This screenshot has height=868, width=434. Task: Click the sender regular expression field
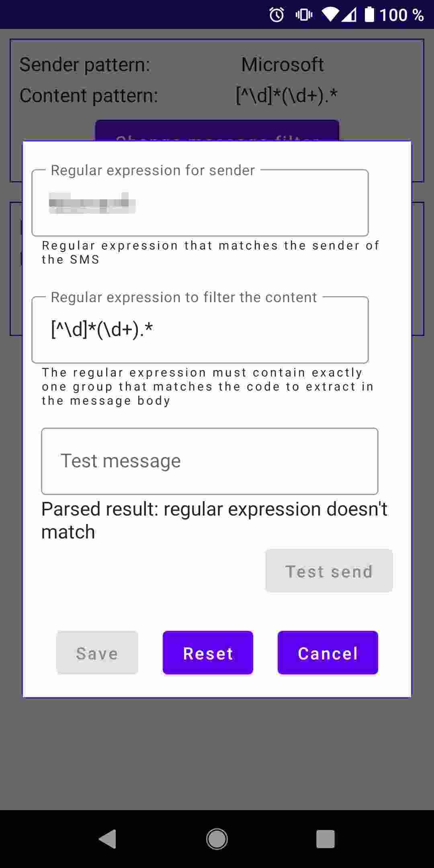(x=200, y=203)
